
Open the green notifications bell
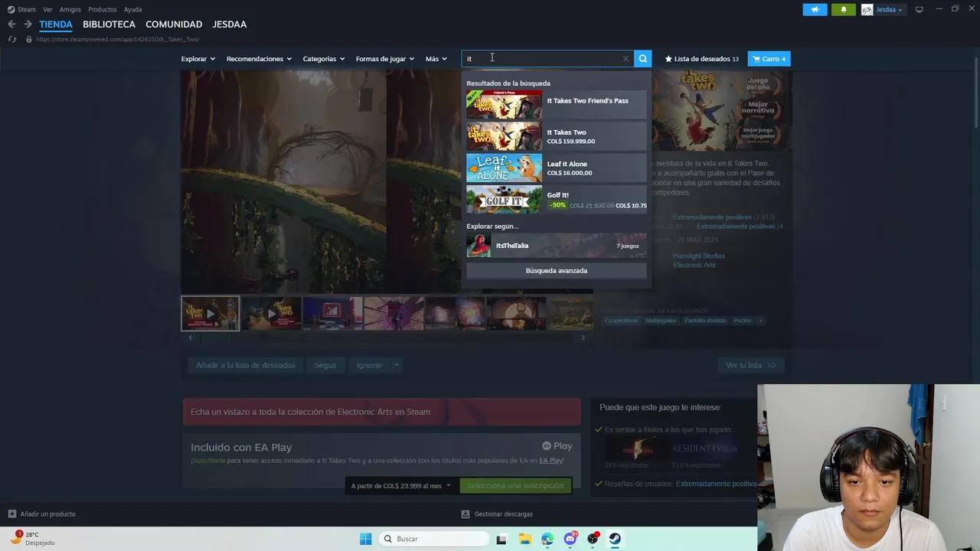(x=844, y=9)
